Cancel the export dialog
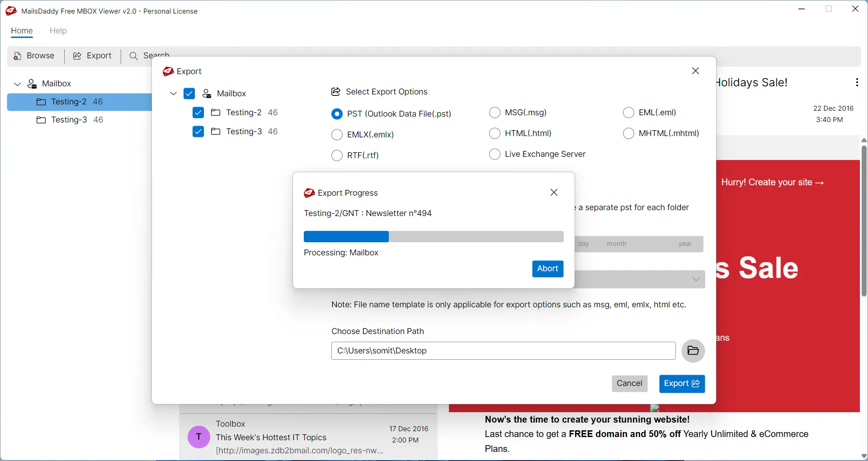This screenshot has width=868, height=461. 629,383
